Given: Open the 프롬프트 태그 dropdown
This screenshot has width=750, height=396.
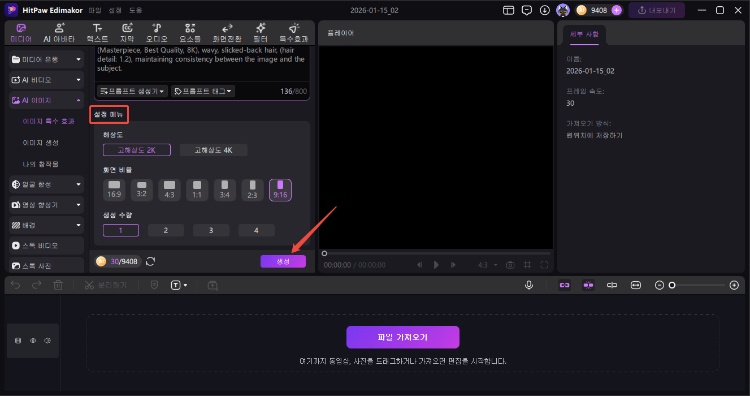Looking at the screenshot, I should (203, 91).
